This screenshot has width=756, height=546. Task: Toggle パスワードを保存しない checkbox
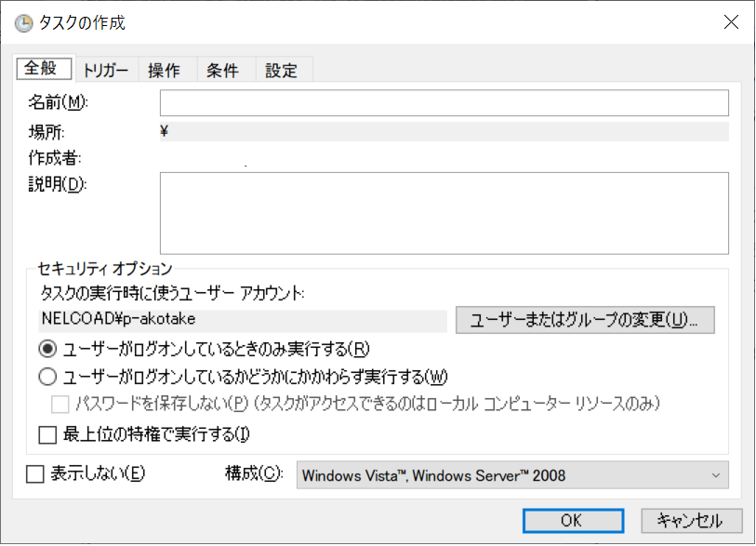[60, 405]
